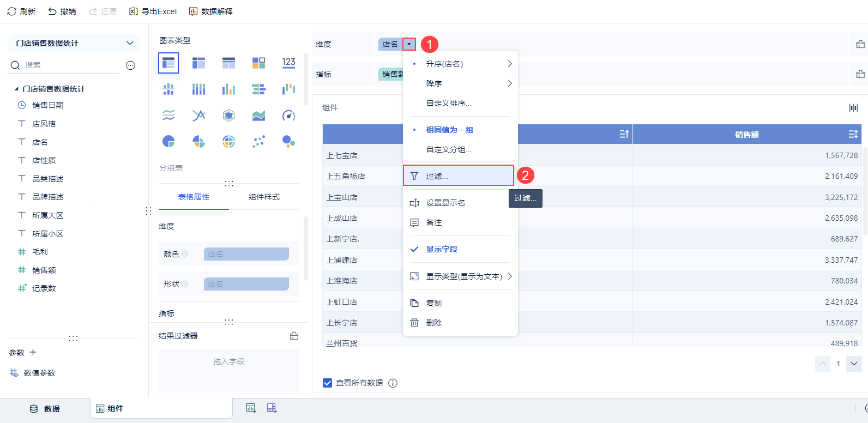Select the cross table chart type
868x423 pixels.
tap(198, 63)
